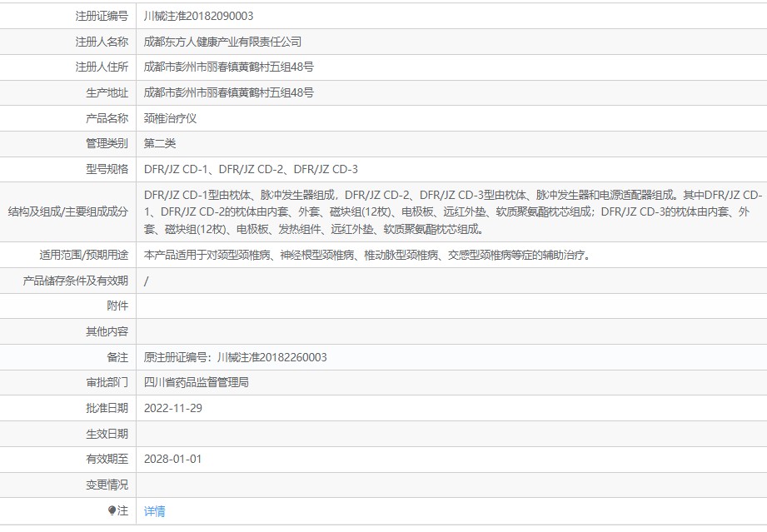Click the 适用范围/预期用途 label
Image resolution: width=767 pixels, height=532 pixels.
tap(83, 255)
